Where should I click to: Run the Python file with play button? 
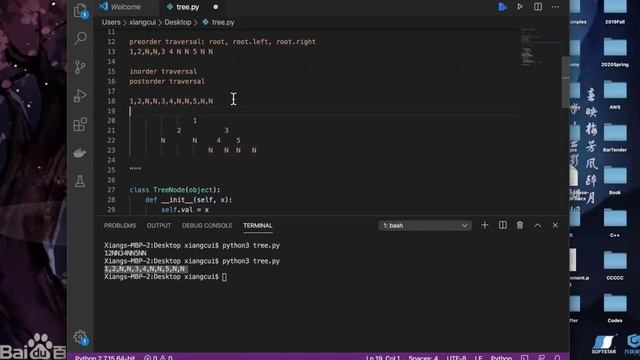tap(520, 7)
